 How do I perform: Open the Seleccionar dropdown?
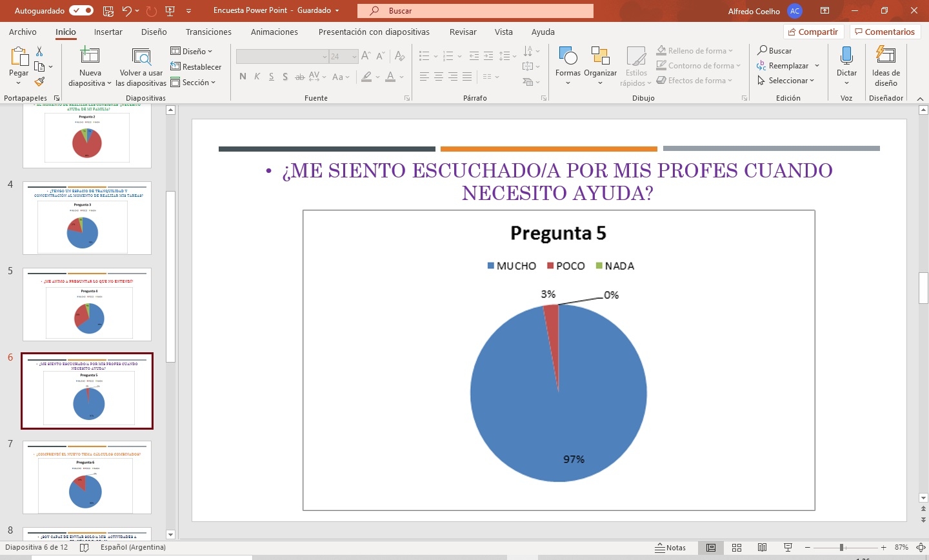click(786, 81)
